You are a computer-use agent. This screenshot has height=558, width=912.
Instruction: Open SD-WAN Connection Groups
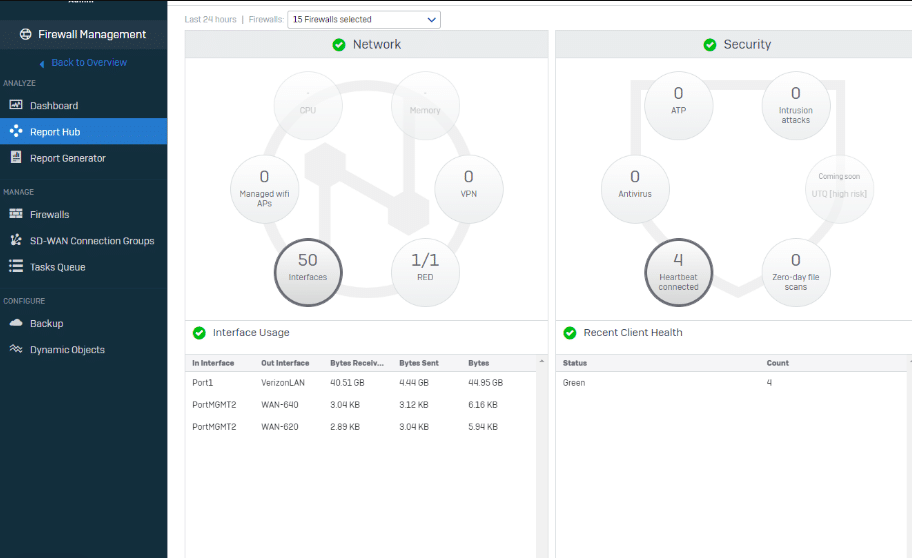click(84, 240)
